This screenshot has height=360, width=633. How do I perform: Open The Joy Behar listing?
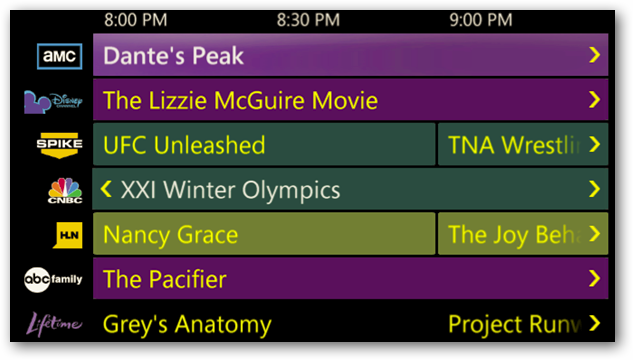click(523, 234)
